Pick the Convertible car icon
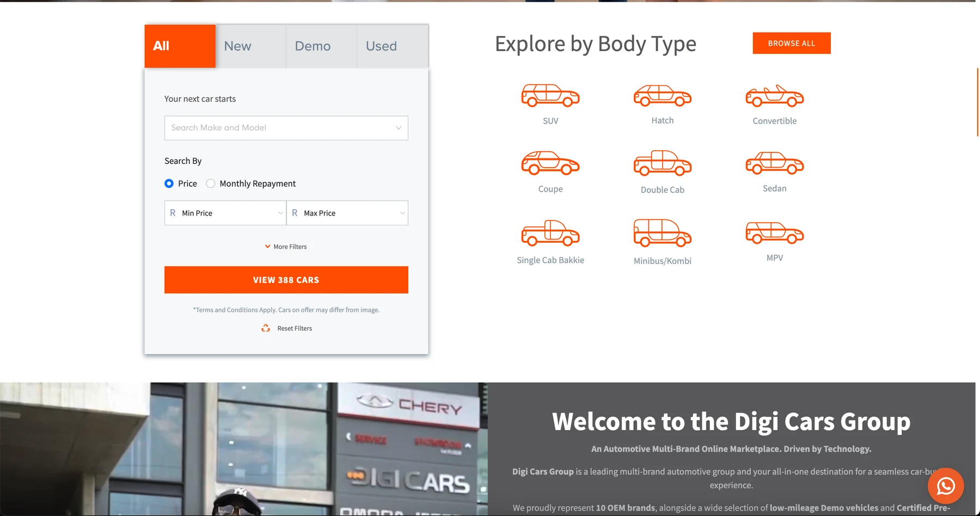The width and height of the screenshot is (980, 516). coord(775,95)
